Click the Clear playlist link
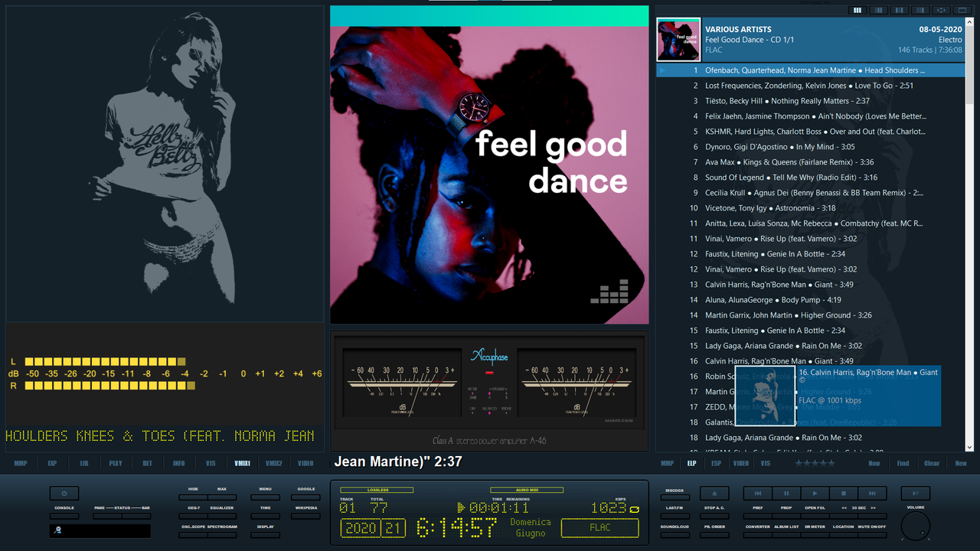 [x=932, y=463]
